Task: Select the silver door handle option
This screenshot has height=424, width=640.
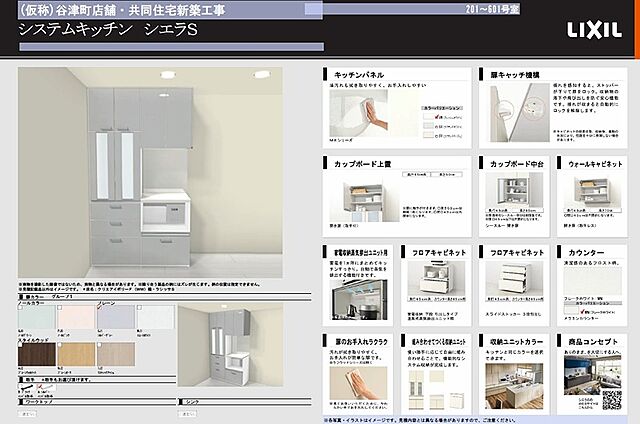Action: click(45, 387)
